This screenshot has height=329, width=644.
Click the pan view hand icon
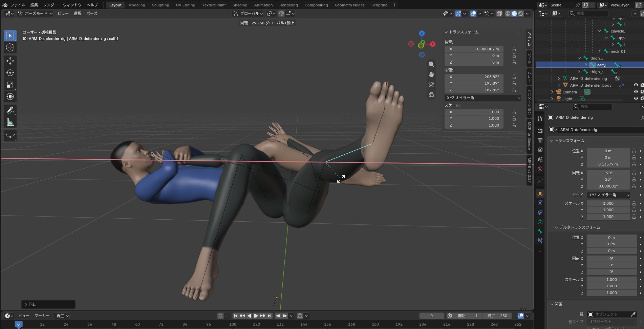[x=431, y=74]
